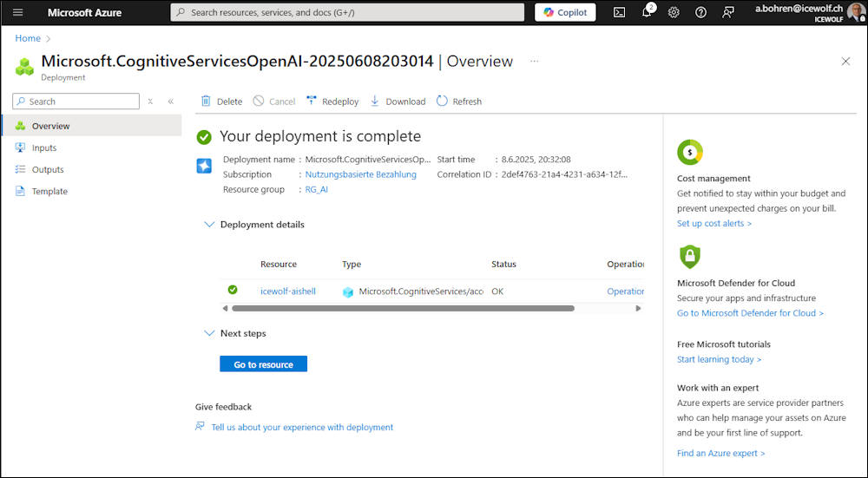Click Find an Azure expert link
The height and width of the screenshot is (478, 868).
click(720, 453)
